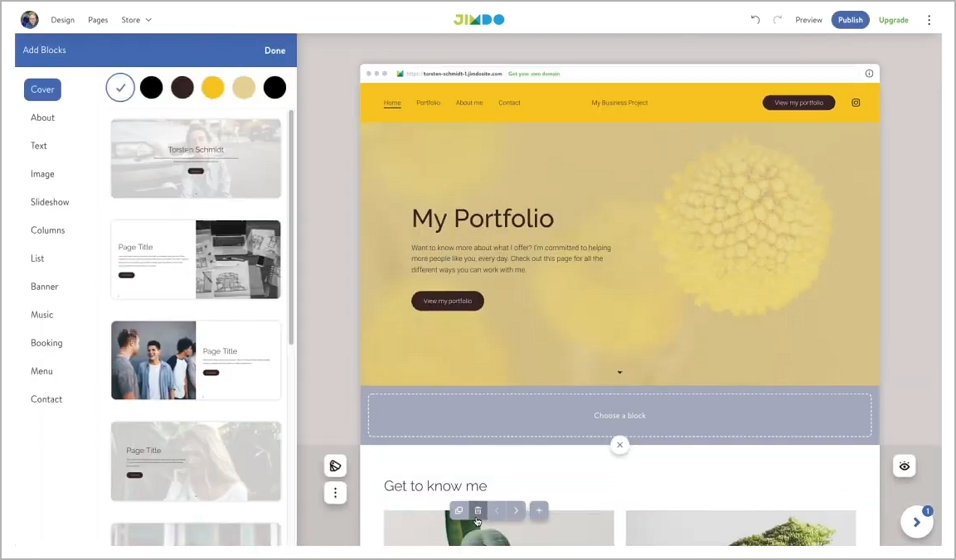Select the dark brown theme style circle
The height and width of the screenshot is (560, 956).
pos(182,87)
